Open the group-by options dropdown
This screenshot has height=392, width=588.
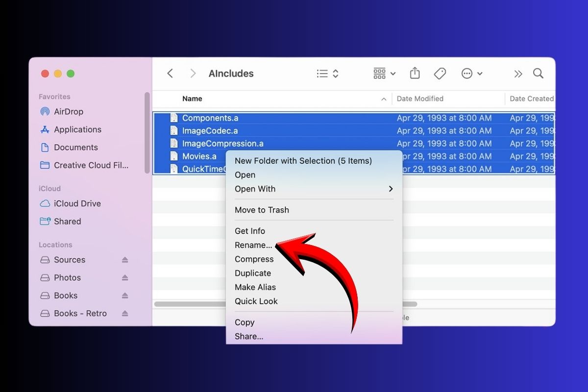384,73
